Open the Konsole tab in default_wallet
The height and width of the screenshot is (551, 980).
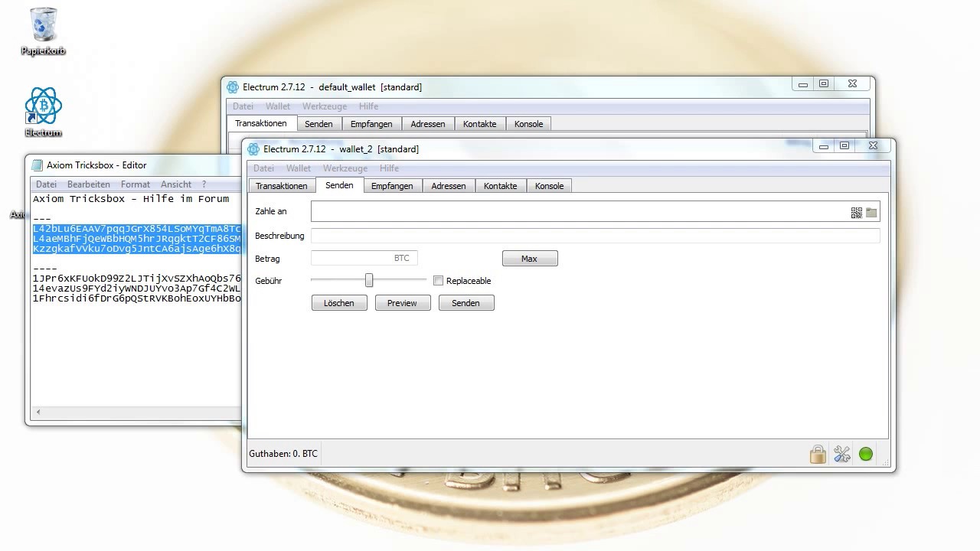coord(528,124)
